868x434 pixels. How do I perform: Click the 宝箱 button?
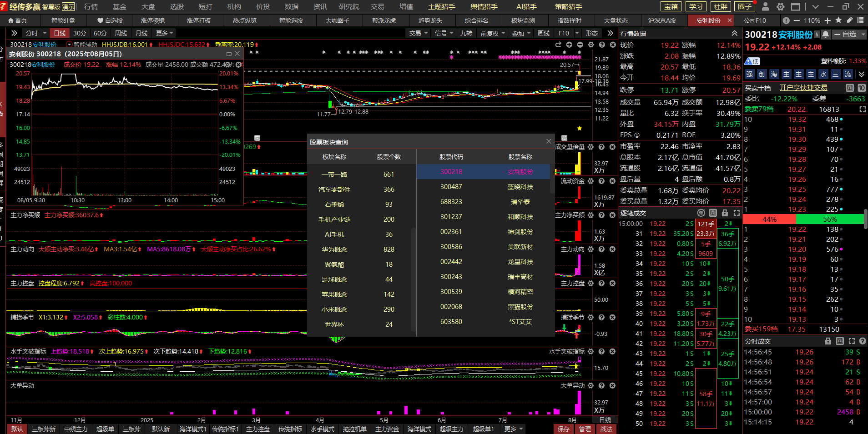click(671, 7)
